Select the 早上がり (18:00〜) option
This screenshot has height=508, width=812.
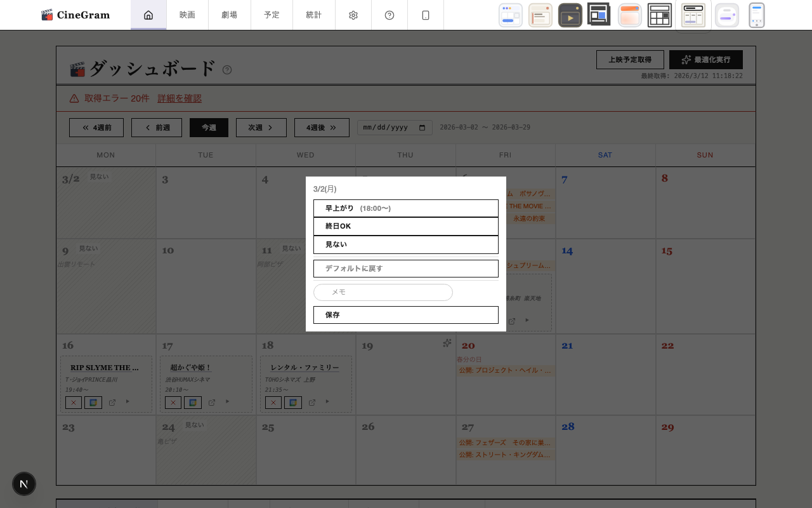click(405, 208)
